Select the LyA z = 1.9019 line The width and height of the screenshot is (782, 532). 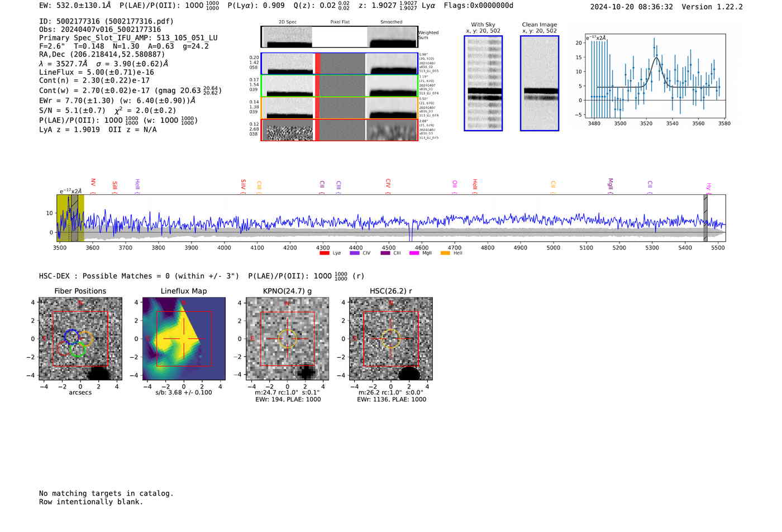coord(98,130)
